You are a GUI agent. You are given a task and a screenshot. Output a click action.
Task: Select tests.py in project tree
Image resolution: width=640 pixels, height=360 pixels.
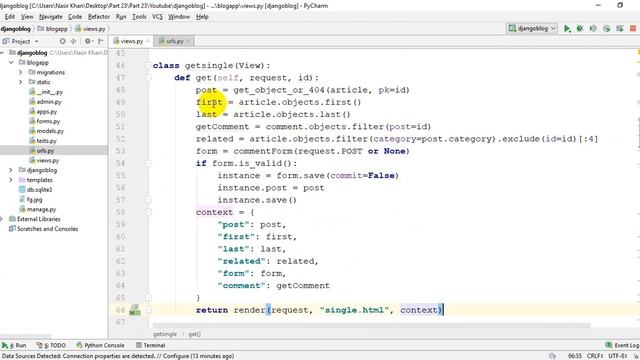click(x=43, y=141)
